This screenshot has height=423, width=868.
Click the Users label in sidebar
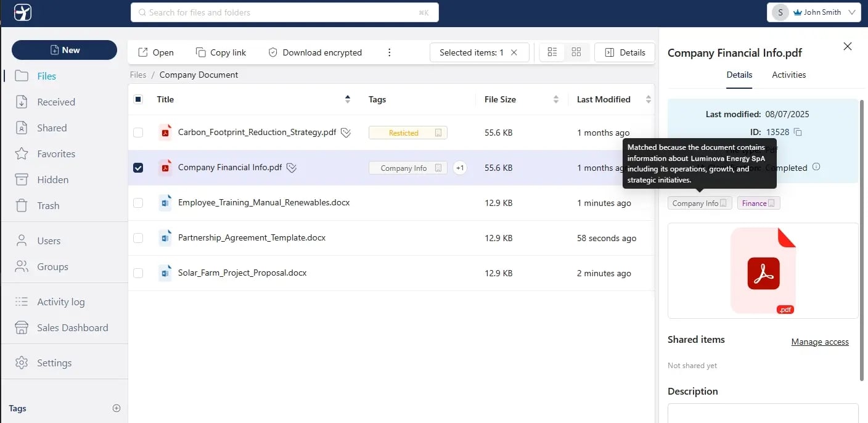click(49, 240)
